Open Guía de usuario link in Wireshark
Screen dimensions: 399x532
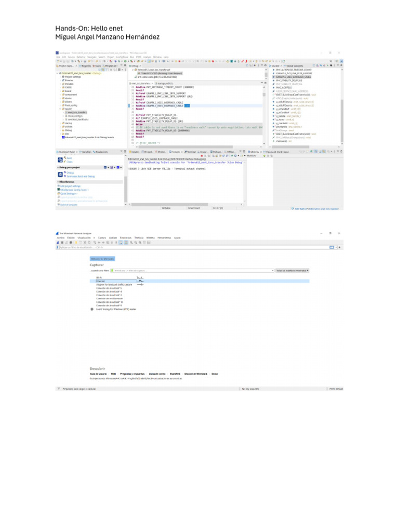click(x=98, y=374)
